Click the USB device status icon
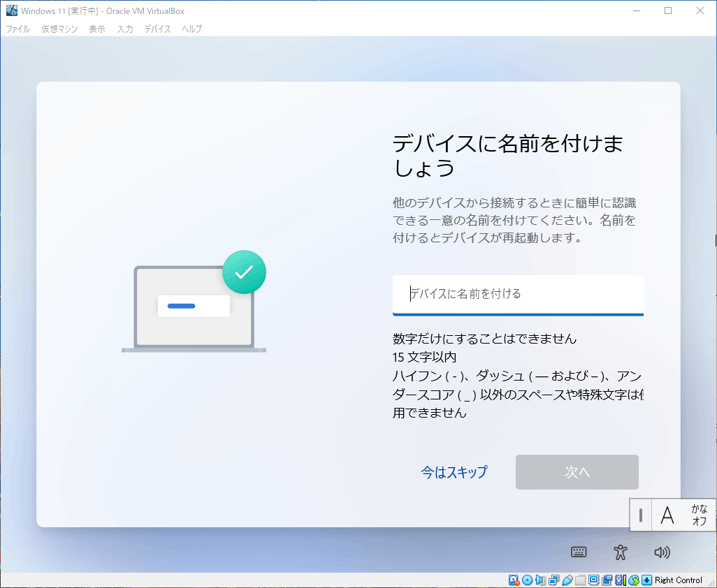Image resolution: width=717 pixels, height=588 pixels. click(567, 580)
